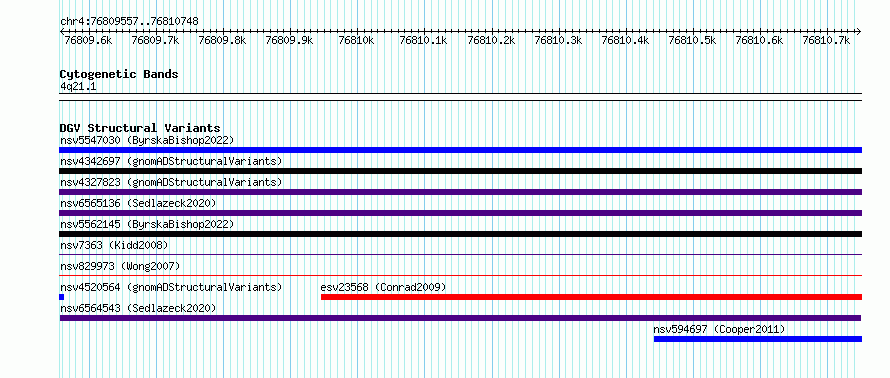
Task: Click ruler tick label 76810.4k
Action: tap(624, 41)
